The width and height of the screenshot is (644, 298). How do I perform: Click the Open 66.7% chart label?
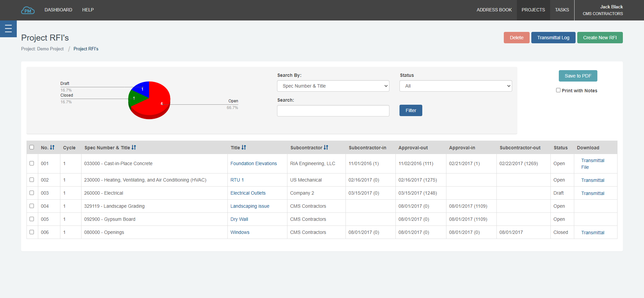tap(232, 104)
